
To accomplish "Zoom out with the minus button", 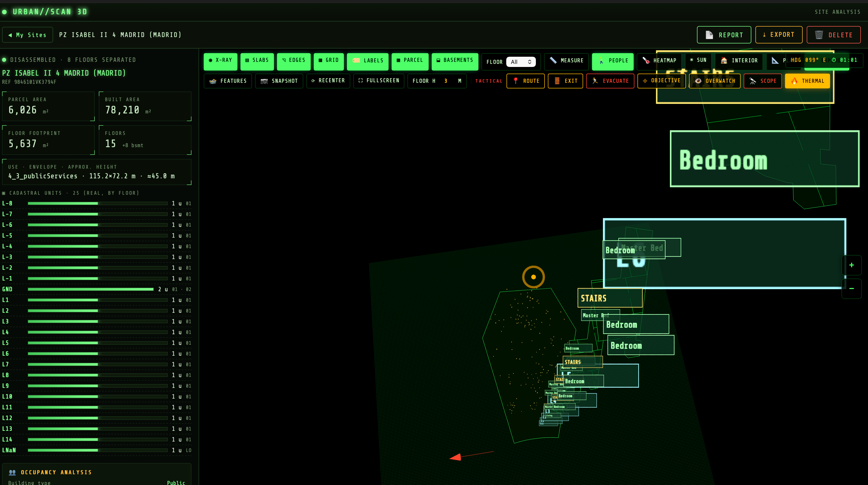I will tap(851, 289).
